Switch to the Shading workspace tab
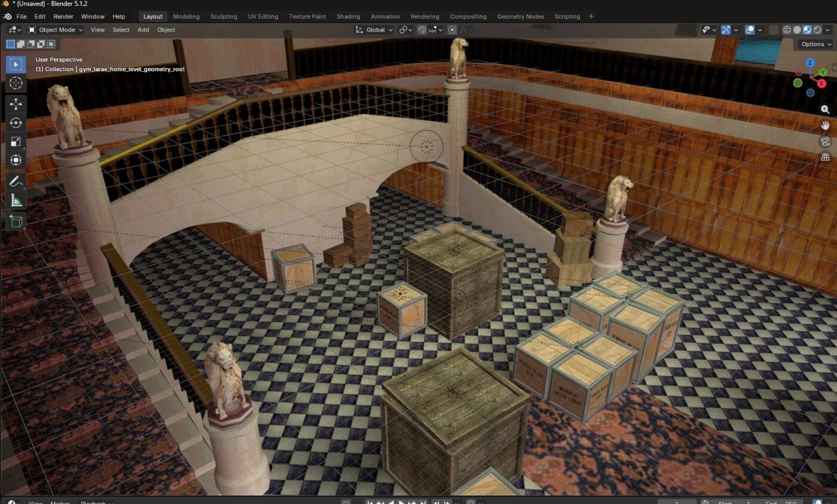This screenshot has width=837, height=504. click(348, 16)
